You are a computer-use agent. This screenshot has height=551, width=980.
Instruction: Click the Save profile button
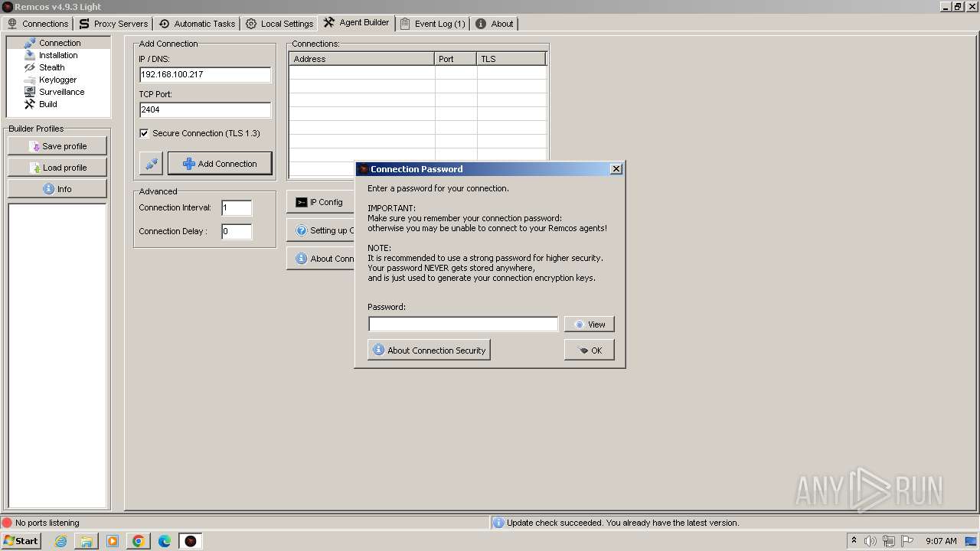(x=57, y=146)
